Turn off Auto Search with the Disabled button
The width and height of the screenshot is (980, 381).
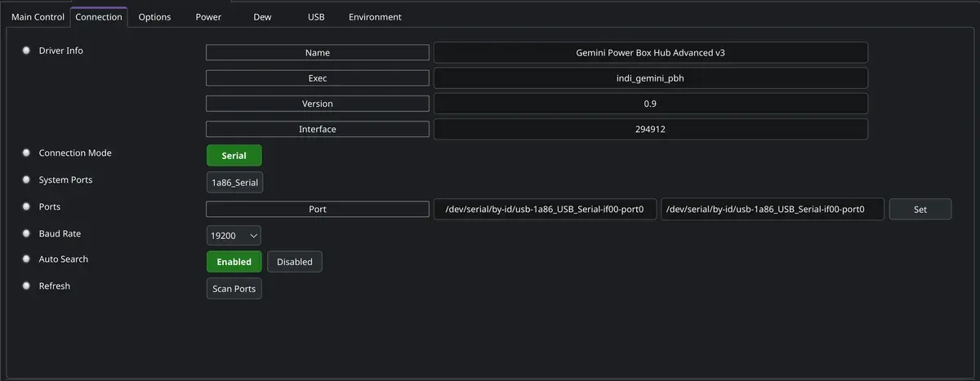[x=295, y=262]
